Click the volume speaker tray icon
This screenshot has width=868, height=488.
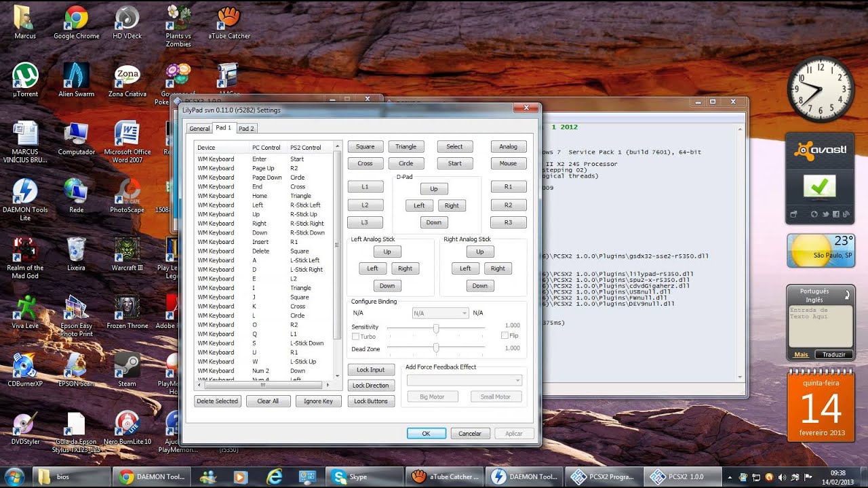click(x=782, y=476)
